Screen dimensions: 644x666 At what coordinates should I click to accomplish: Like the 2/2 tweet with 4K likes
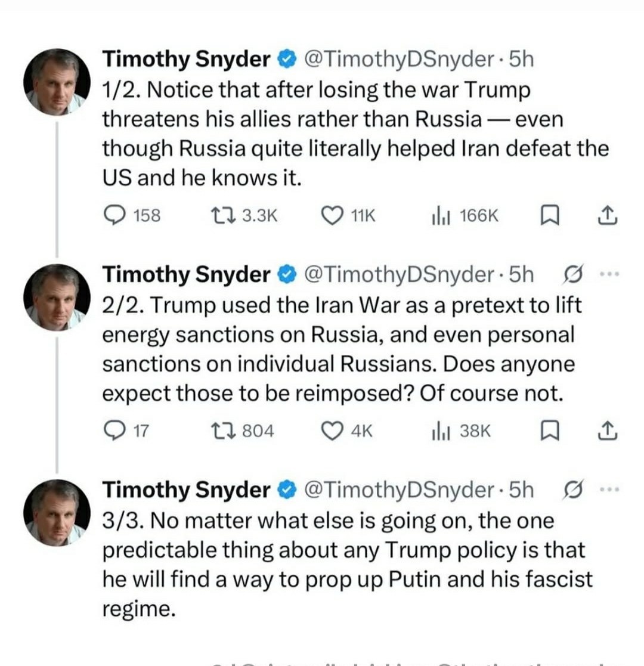coord(333,430)
